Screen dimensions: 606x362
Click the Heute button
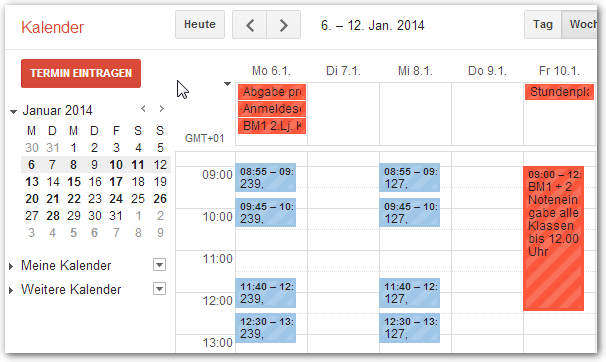pos(200,25)
